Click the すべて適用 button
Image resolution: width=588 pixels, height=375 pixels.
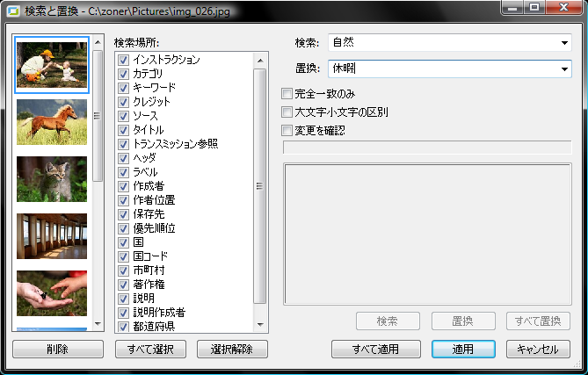point(376,350)
